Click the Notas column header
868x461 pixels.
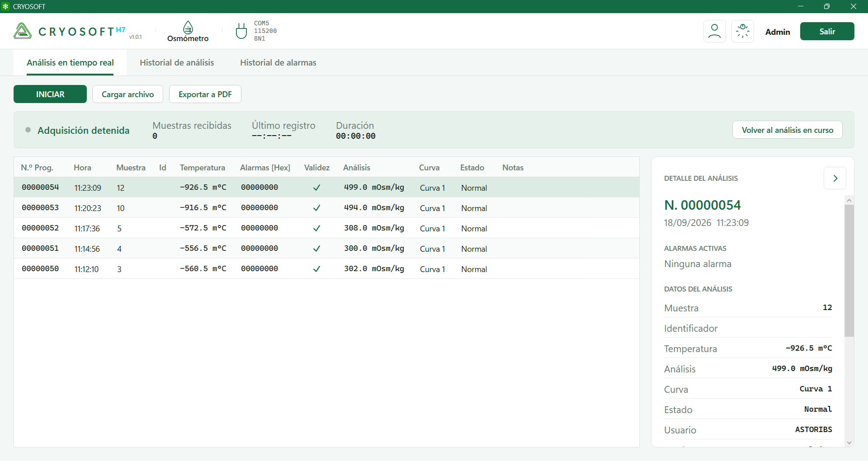tap(513, 168)
